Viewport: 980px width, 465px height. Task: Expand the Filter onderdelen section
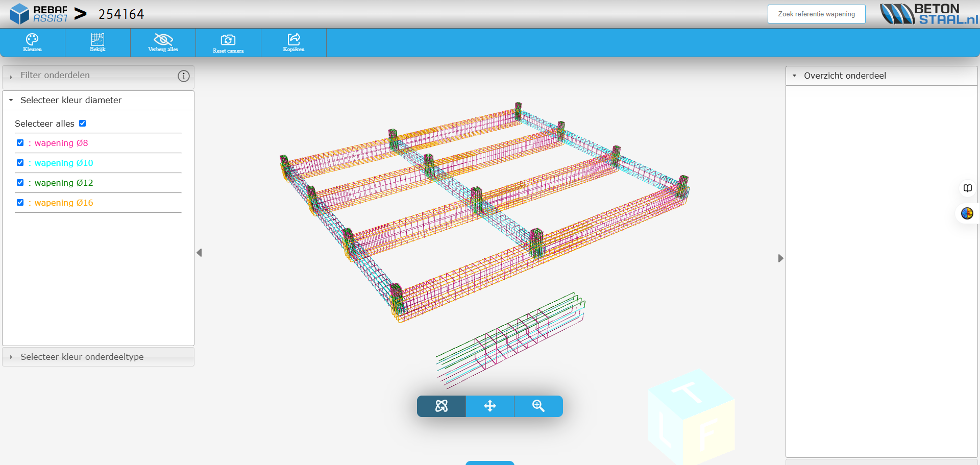pos(55,76)
